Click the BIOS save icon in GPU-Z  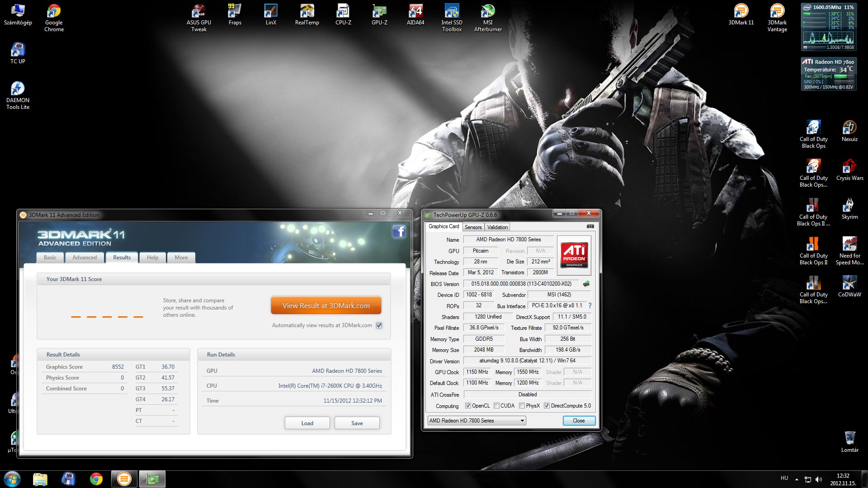coord(586,284)
